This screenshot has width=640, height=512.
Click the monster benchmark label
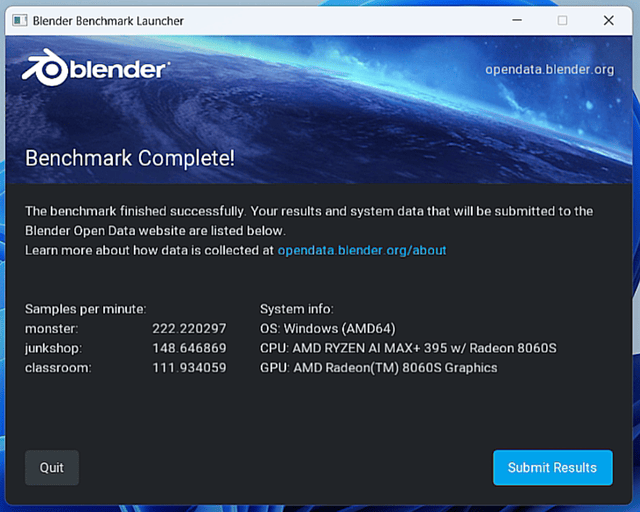click(x=50, y=328)
